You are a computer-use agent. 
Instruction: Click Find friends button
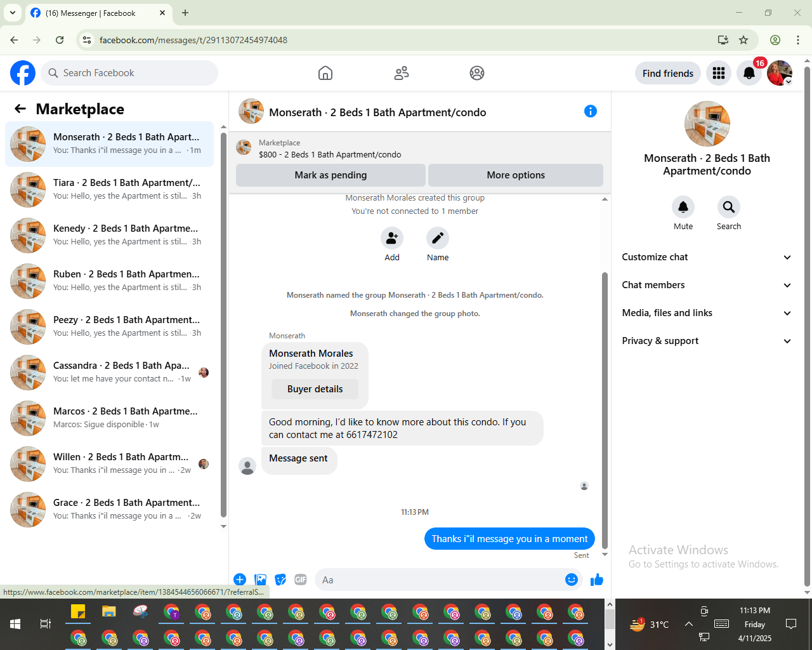pos(668,73)
